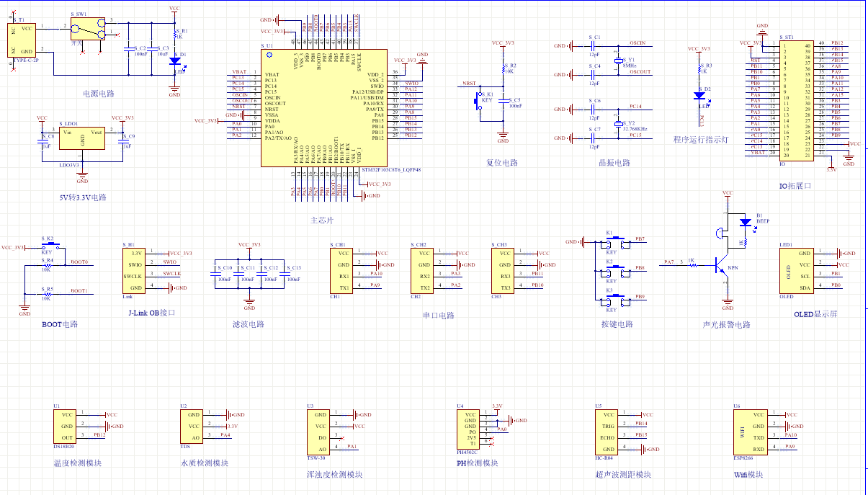Select the S_ST1 IO expansion header
The width and height of the screenshot is (868, 495).
(797, 99)
